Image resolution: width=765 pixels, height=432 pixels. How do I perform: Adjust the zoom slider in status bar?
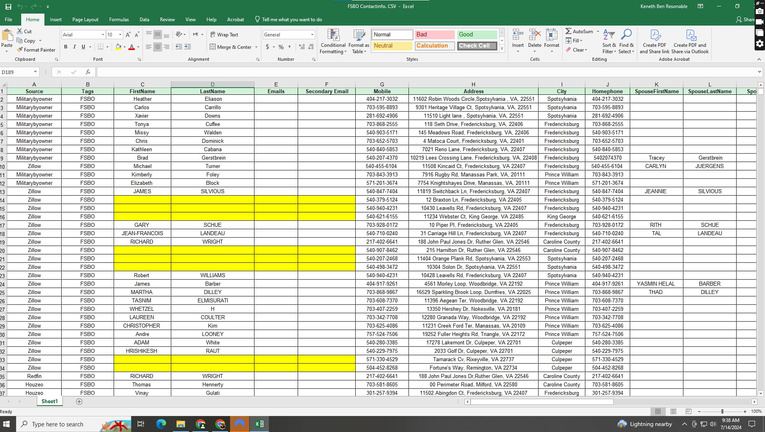pos(723,411)
